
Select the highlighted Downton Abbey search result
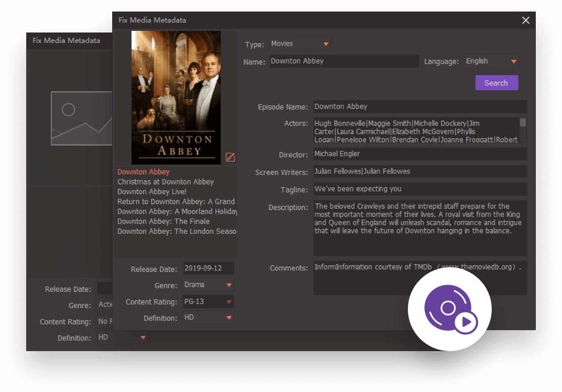point(143,172)
